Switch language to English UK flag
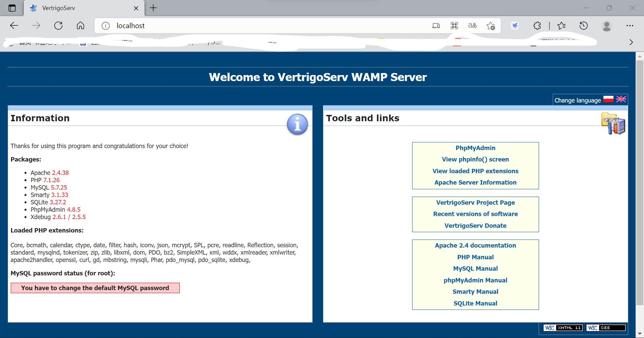Screen dimensions: 644x338 click(x=621, y=99)
